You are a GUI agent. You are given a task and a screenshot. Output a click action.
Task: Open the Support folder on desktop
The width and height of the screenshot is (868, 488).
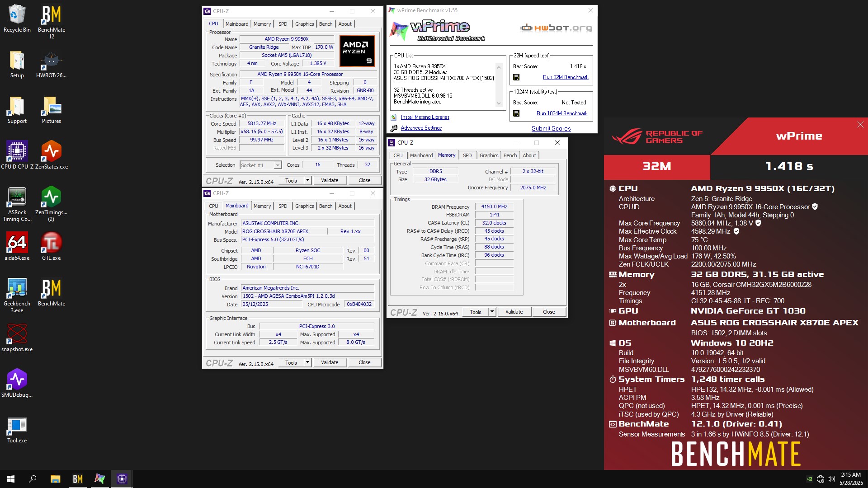17,109
